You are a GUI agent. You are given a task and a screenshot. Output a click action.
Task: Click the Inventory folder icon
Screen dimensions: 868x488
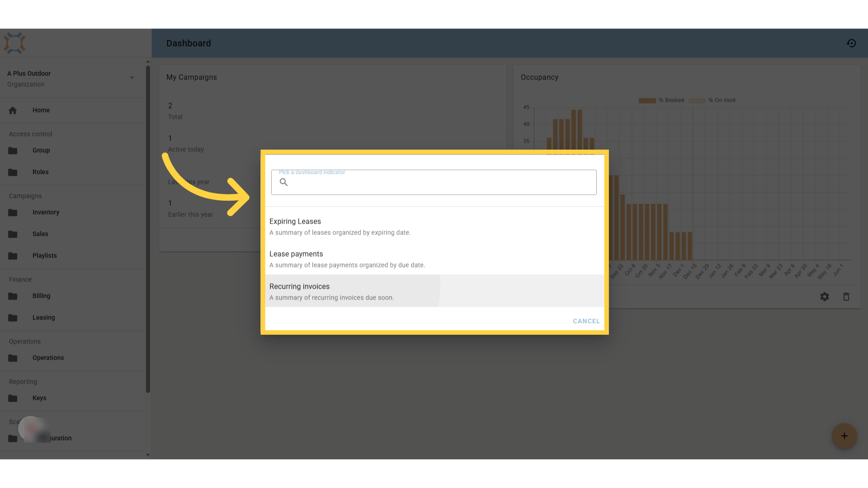pyautogui.click(x=13, y=212)
